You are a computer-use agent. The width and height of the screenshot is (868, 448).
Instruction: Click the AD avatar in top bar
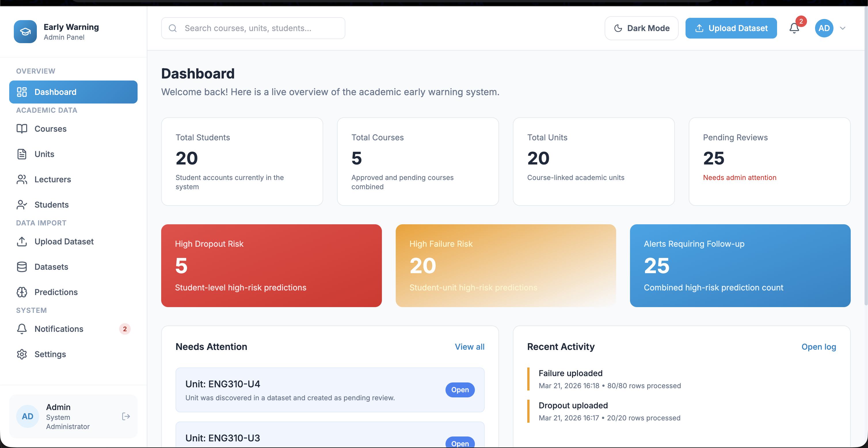click(824, 28)
